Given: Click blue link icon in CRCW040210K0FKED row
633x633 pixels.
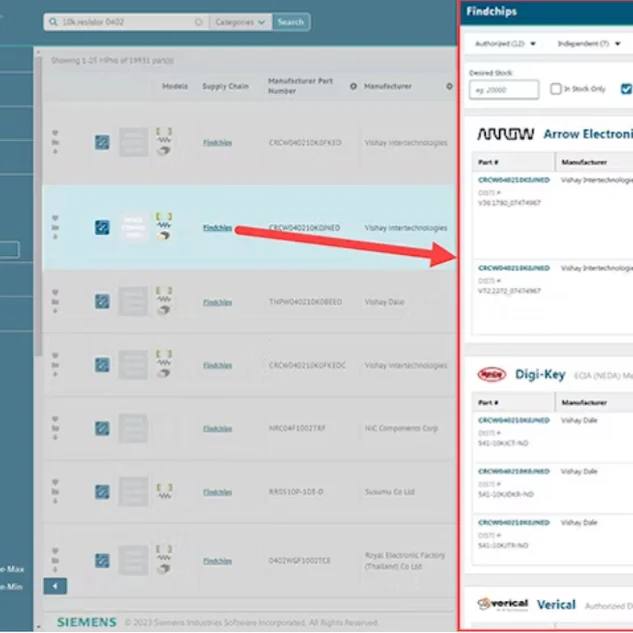Looking at the screenshot, I should 102,142.
